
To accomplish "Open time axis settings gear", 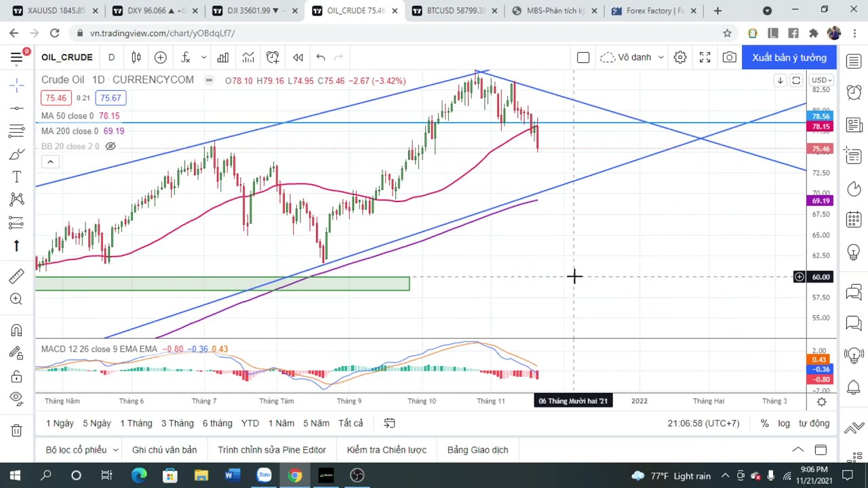I will [x=821, y=401].
